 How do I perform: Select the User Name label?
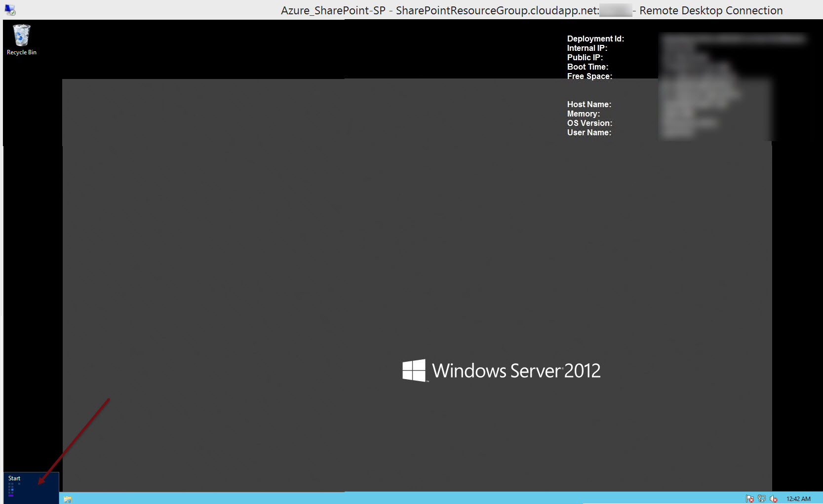click(589, 132)
